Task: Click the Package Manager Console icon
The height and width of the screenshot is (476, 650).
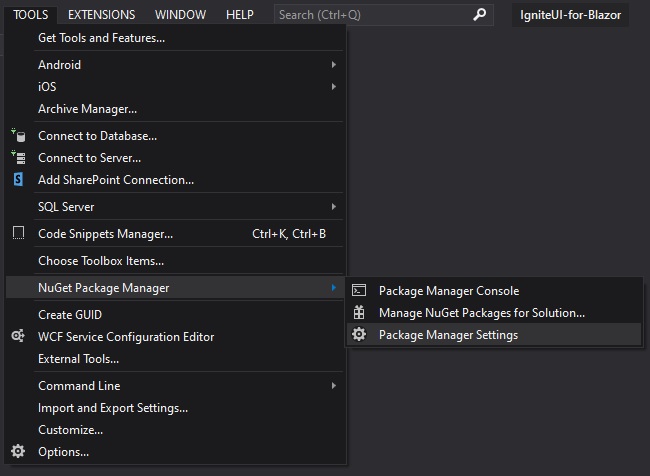Action: pos(359,291)
